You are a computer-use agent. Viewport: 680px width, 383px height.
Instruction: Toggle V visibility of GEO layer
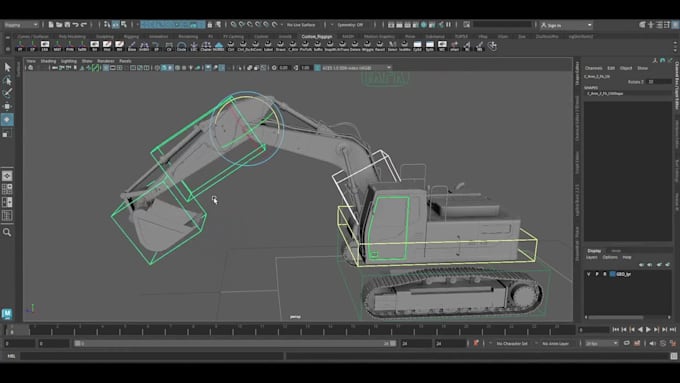pyautogui.click(x=588, y=274)
